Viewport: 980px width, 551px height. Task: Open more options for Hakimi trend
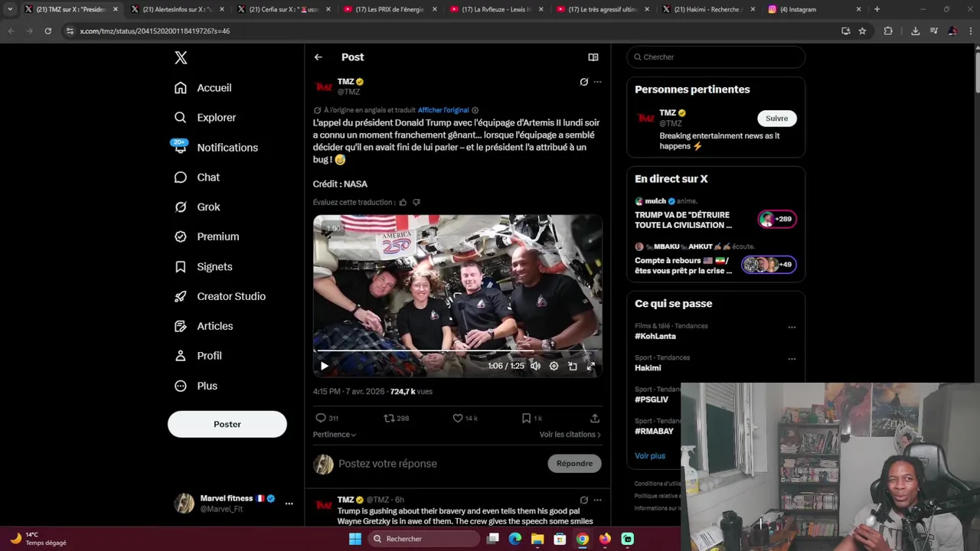[x=792, y=359]
